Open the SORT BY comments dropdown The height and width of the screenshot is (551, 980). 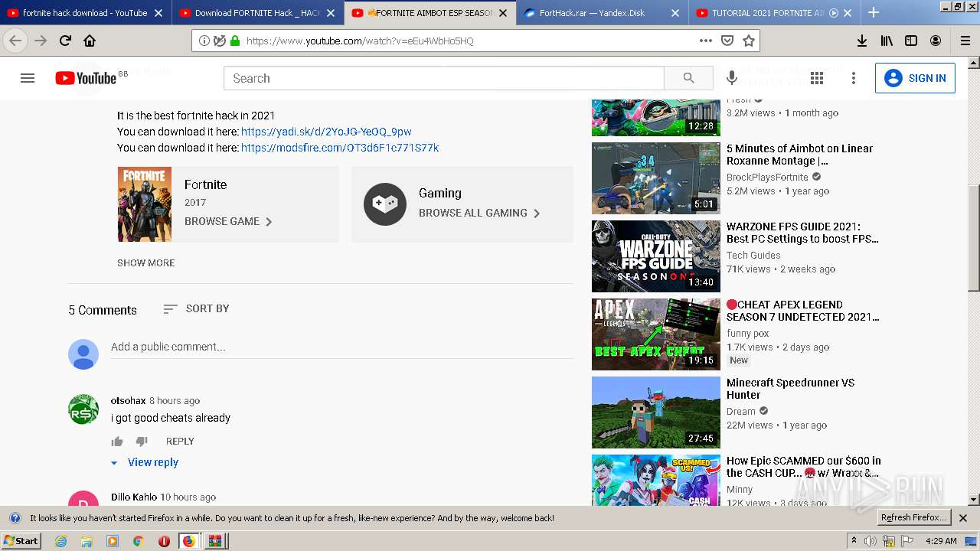(x=196, y=308)
